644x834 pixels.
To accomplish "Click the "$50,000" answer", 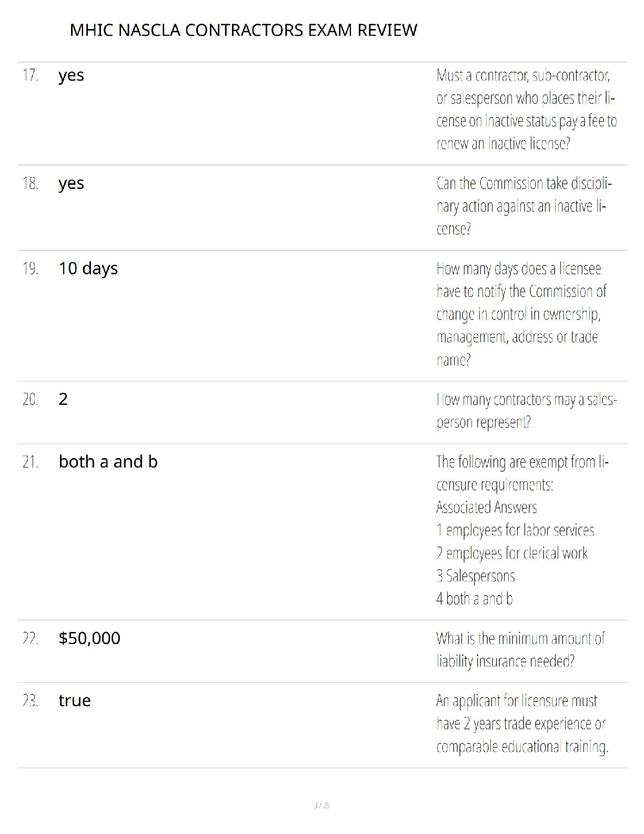I will coord(89,638).
